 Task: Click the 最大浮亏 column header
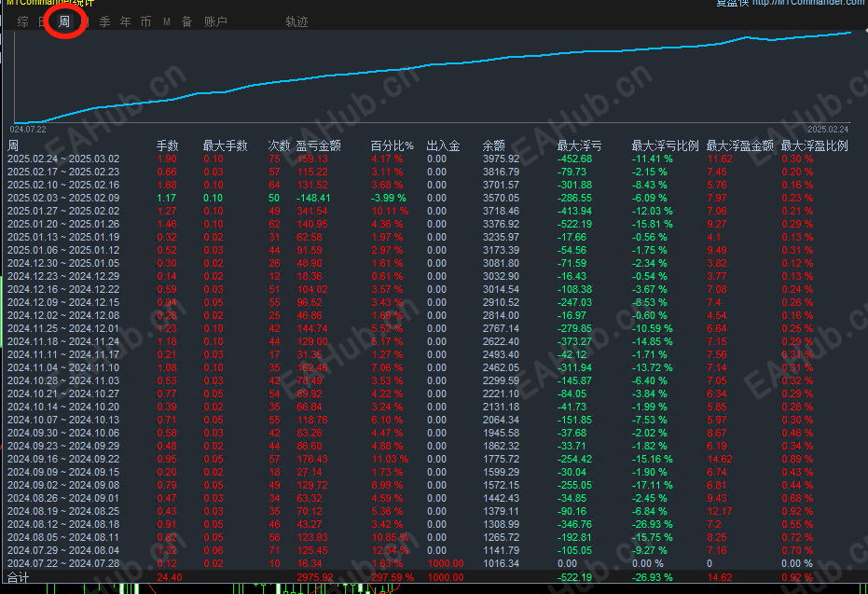coord(579,145)
